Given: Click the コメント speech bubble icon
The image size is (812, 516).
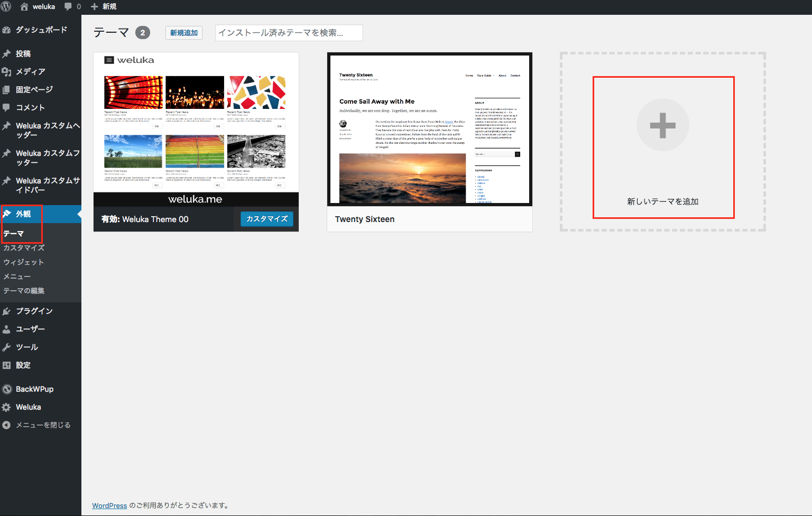Looking at the screenshot, I should pyautogui.click(x=6, y=107).
